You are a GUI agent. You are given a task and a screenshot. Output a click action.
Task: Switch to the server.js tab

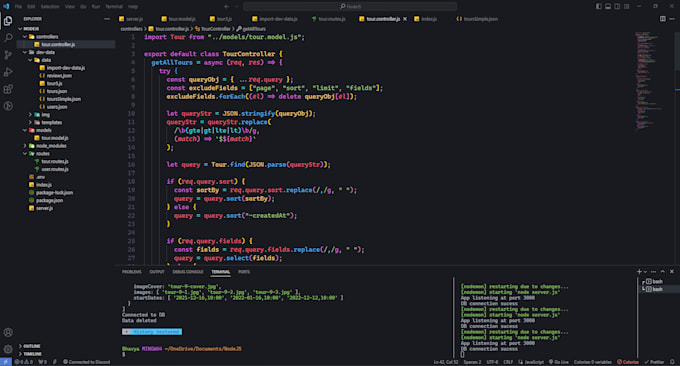click(131, 19)
